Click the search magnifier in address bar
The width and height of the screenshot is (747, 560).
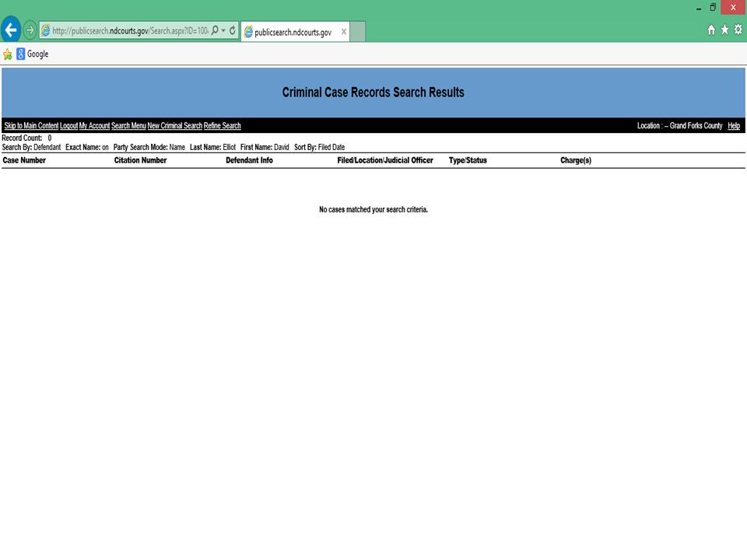click(215, 31)
